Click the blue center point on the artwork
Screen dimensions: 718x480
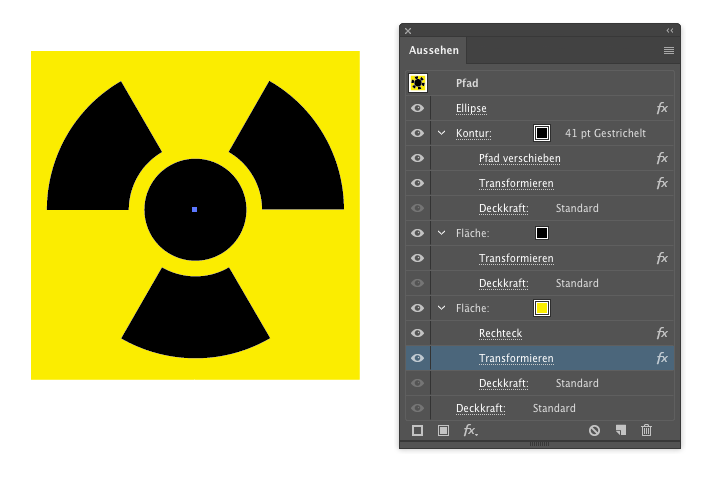coord(195,209)
